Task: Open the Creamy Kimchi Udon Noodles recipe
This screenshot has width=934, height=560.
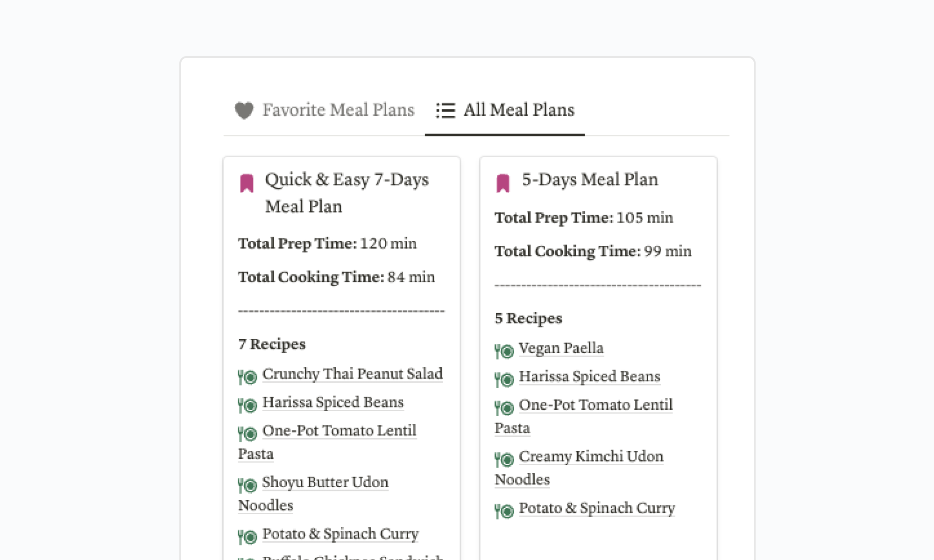Action: point(591,456)
